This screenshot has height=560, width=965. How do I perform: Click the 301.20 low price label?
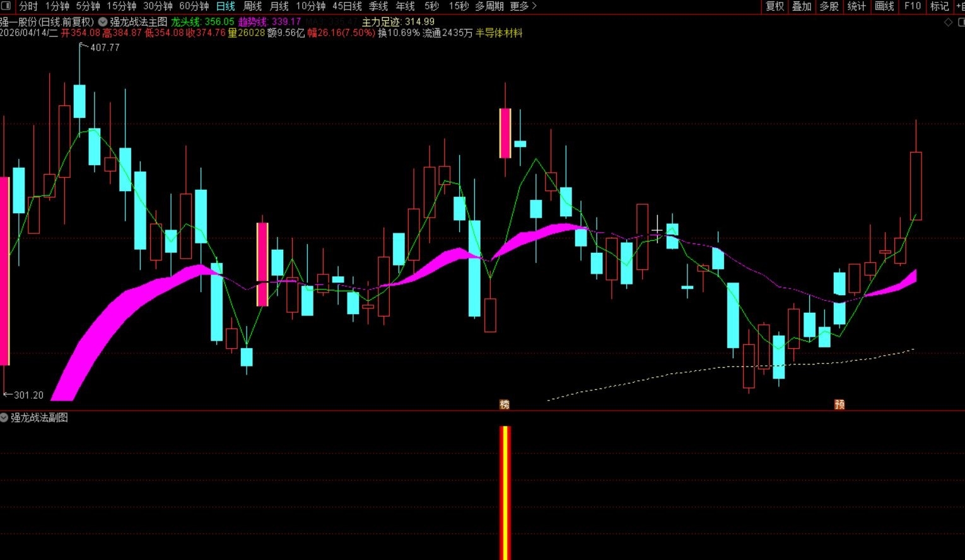28,395
